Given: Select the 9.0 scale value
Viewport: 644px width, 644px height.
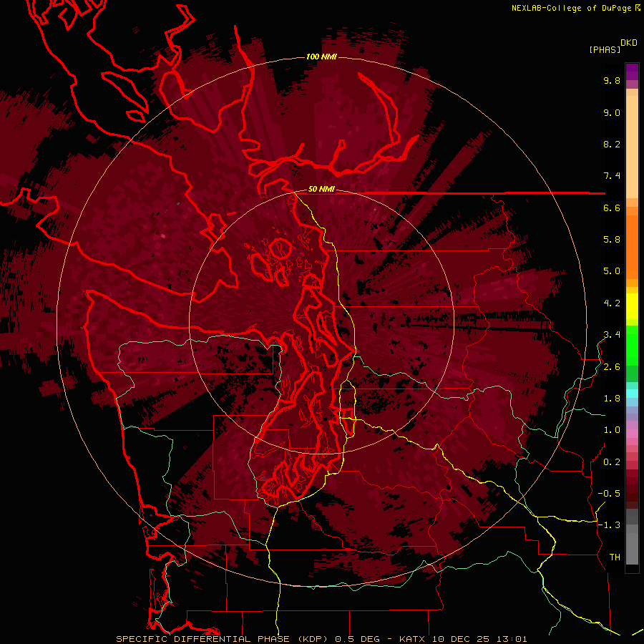Looking at the screenshot, I should point(612,112).
